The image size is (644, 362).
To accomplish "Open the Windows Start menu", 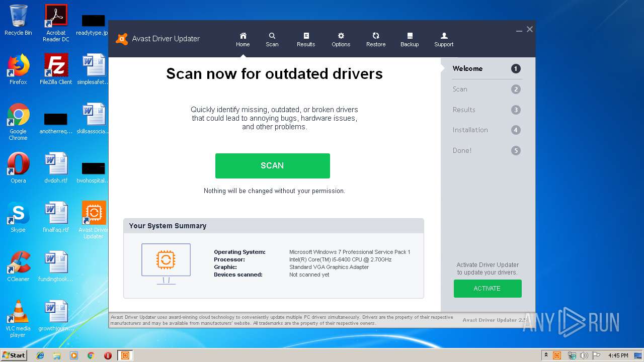I will click(x=14, y=355).
